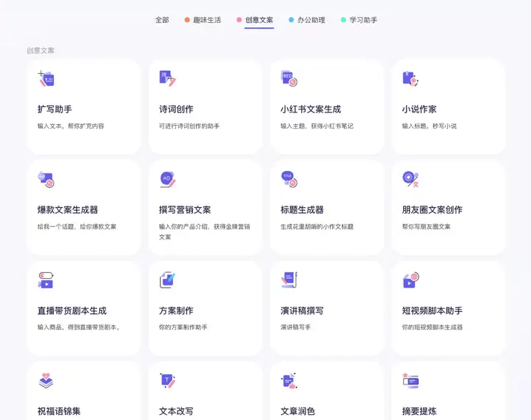The width and height of the screenshot is (531, 420).
Task: Click the 标题生成器 icon
Action: pos(288,179)
